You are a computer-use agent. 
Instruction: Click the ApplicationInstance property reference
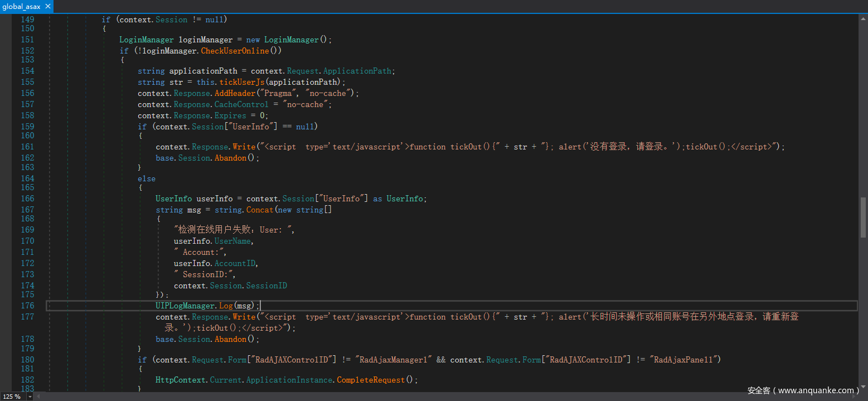[x=289, y=380]
